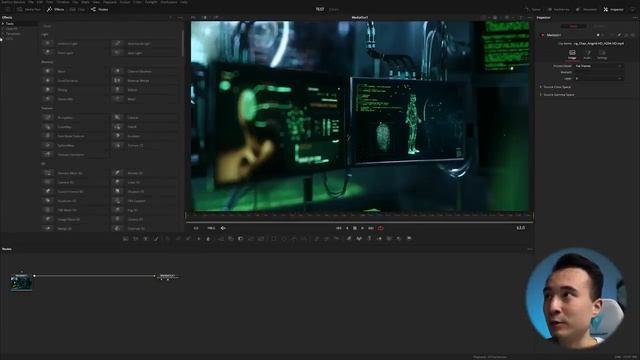Play the clip in reverse
Viewport: 640px width, 360px height.
[347, 228]
